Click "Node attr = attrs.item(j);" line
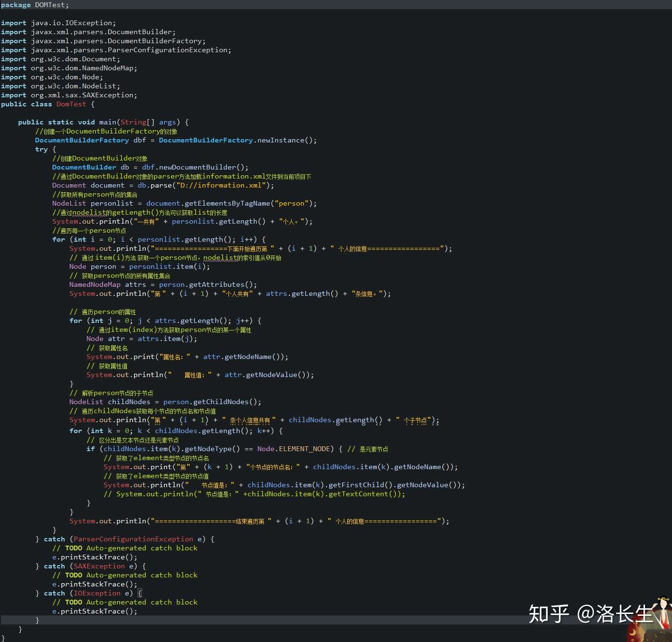This screenshot has width=672, height=642. click(142, 339)
